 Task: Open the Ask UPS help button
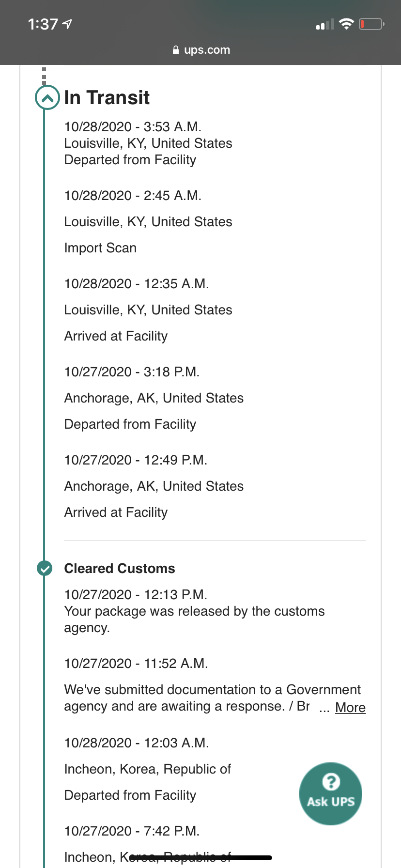click(331, 793)
